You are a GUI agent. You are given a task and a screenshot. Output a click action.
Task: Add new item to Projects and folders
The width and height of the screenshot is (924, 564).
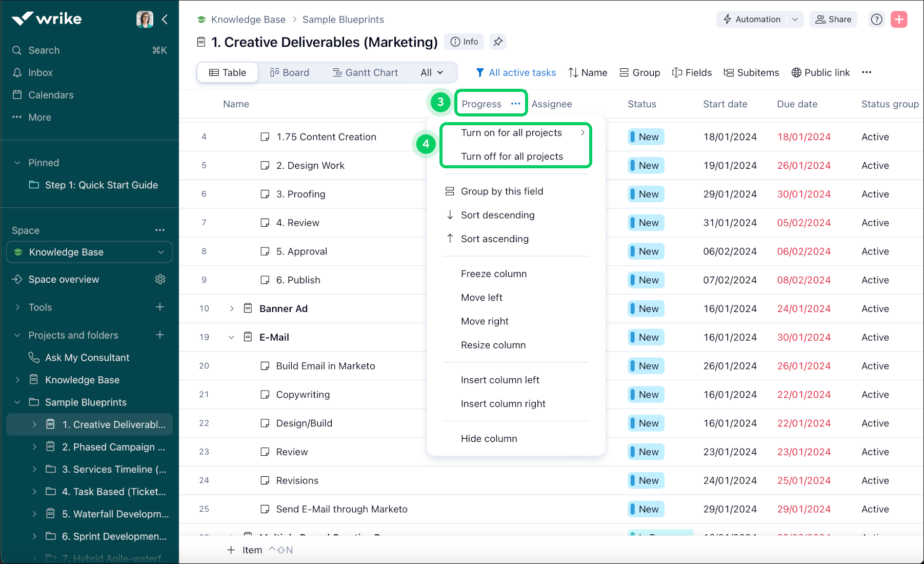[x=160, y=335]
